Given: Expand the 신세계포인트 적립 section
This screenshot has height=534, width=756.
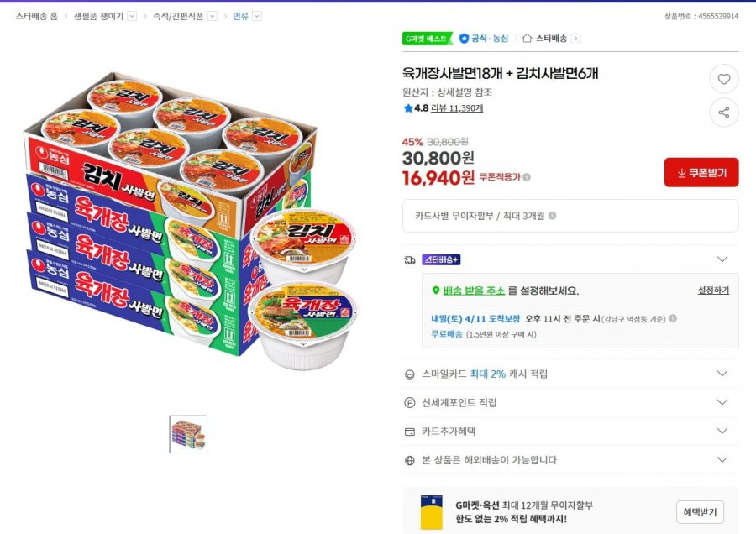Looking at the screenshot, I should point(722,401).
